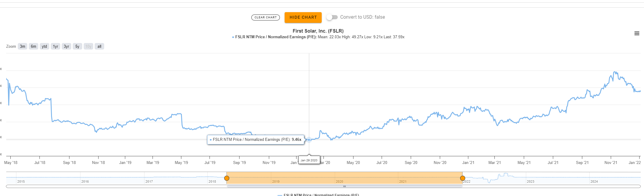Choose the 3yr zoom option

66,46
